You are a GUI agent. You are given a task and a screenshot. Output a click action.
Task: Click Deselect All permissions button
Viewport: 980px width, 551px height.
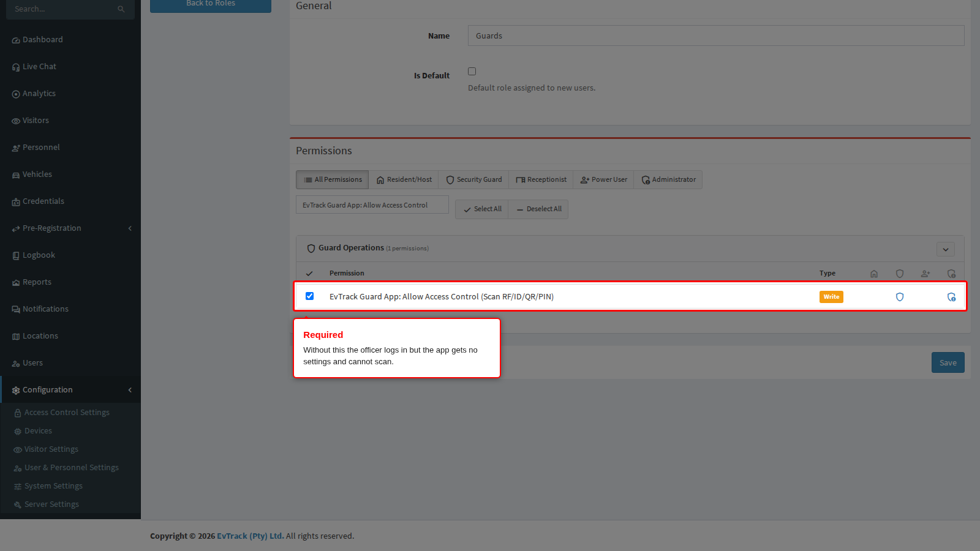click(x=538, y=209)
